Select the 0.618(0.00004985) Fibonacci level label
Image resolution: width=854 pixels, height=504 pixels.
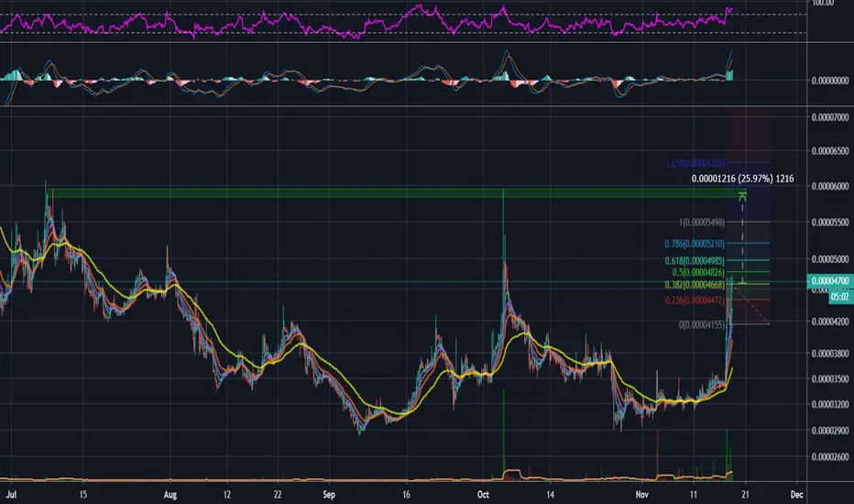pyautogui.click(x=695, y=261)
